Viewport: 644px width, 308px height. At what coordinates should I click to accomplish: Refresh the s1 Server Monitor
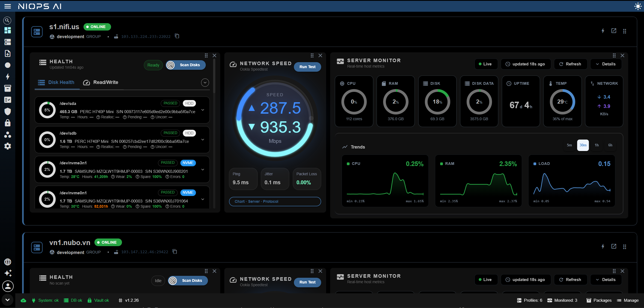pos(570,64)
